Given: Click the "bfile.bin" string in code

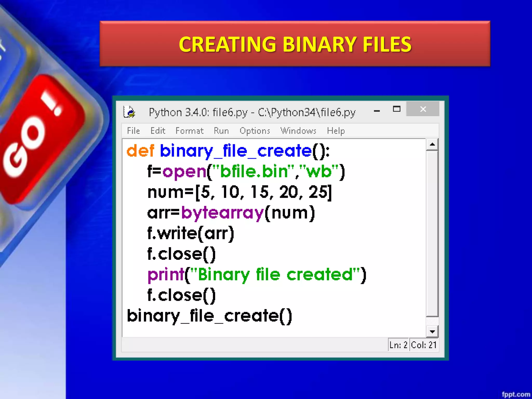Looking at the screenshot, I should click(253, 171).
